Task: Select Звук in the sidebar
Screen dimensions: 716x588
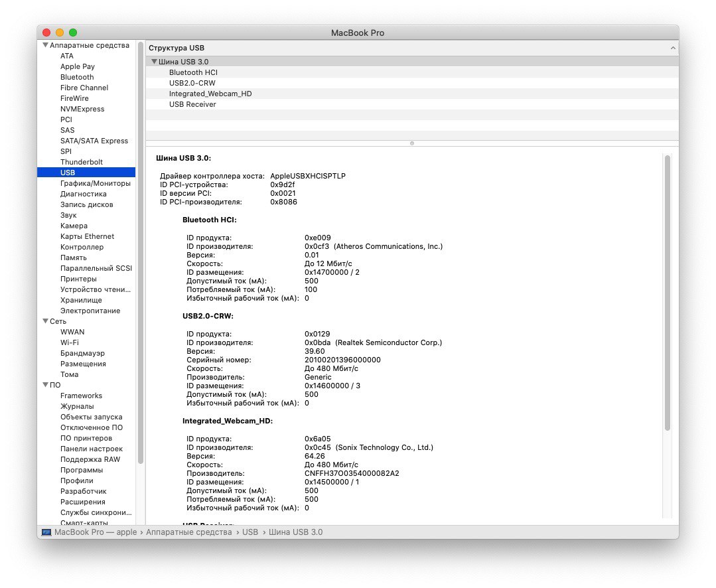Action: pyautogui.click(x=68, y=215)
